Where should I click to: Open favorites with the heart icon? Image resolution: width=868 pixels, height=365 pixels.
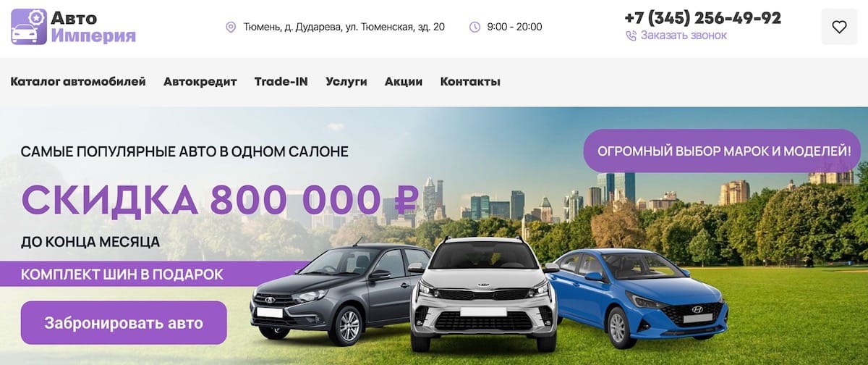[839, 27]
